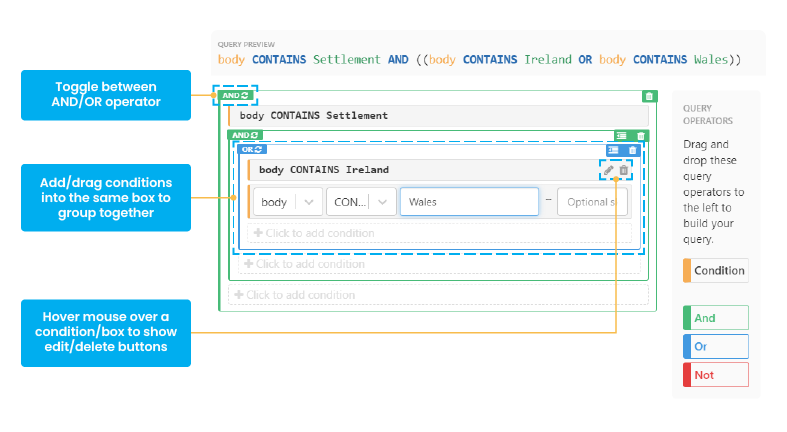Add condition inside the OR group
The width and height of the screenshot is (787, 432).
pos(314,233)
